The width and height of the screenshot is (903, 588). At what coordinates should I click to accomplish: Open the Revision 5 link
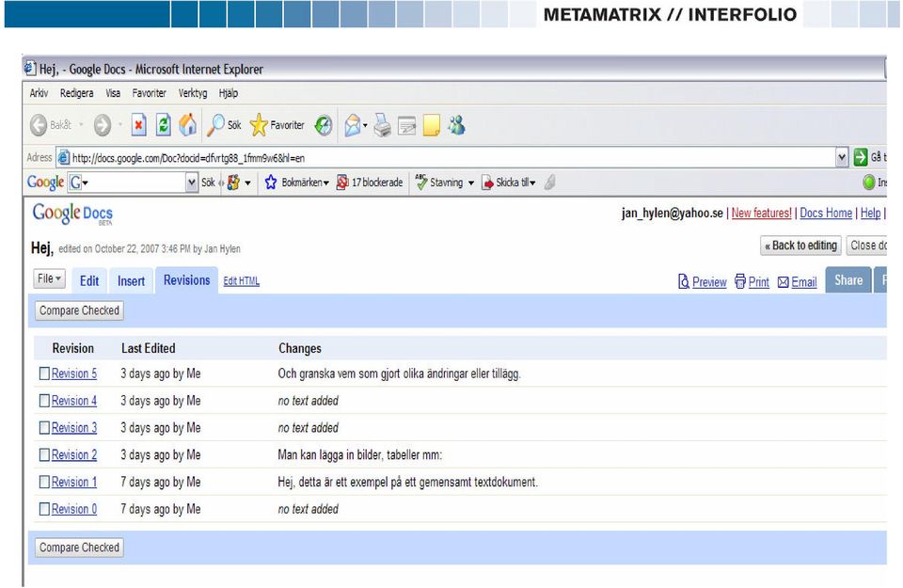click(74, 373)
